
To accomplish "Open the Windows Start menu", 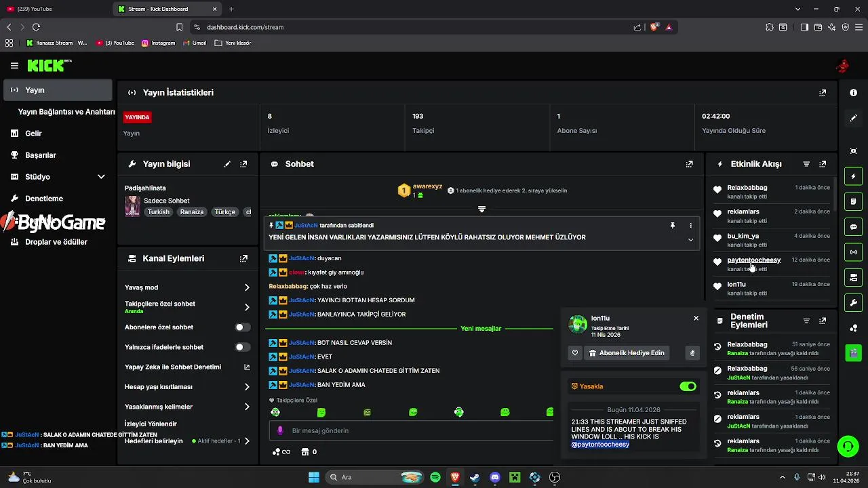I will click(x=314, y=477).
